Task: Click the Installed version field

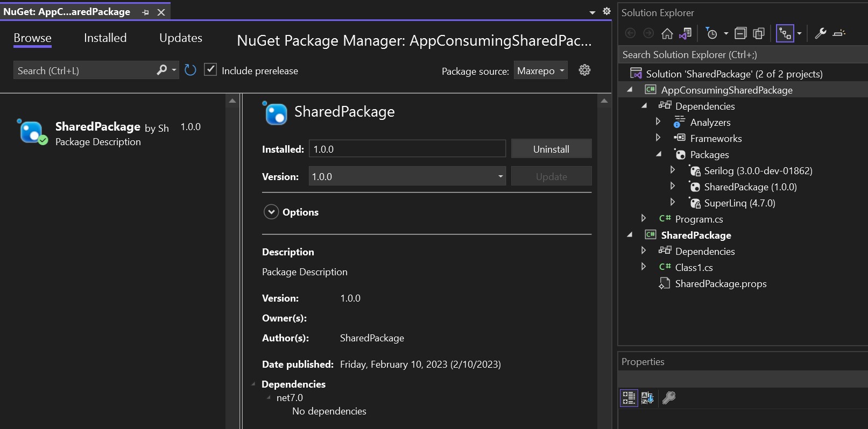Action: click(x=407, y=149)
